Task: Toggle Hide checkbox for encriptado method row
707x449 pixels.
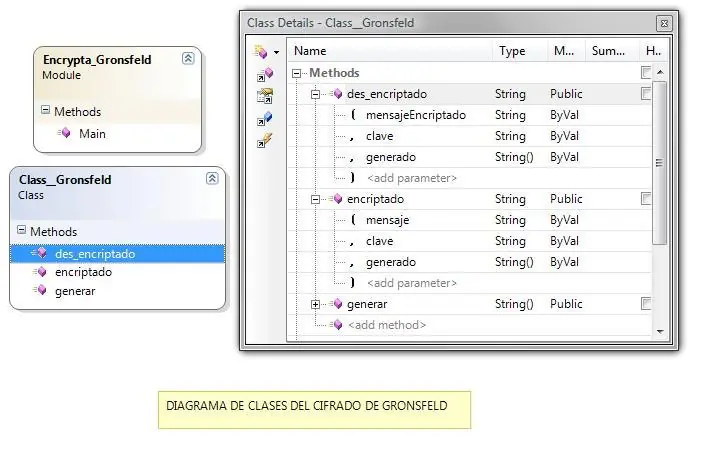Action: pos(646,198)
